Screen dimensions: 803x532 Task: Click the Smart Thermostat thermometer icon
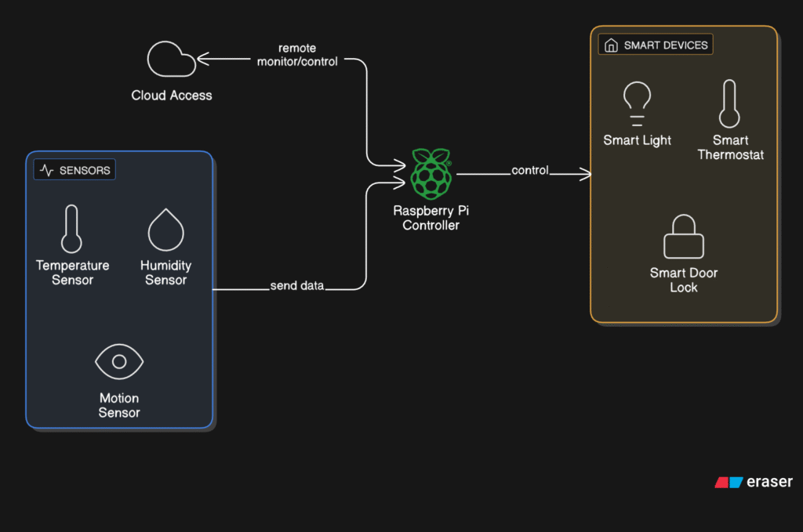[x=729, y=104]
